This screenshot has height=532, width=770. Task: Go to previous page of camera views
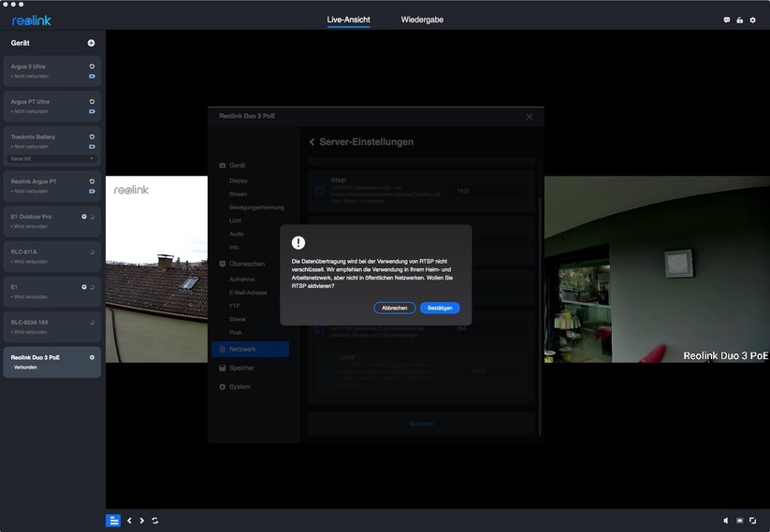(x=129, y=521)
